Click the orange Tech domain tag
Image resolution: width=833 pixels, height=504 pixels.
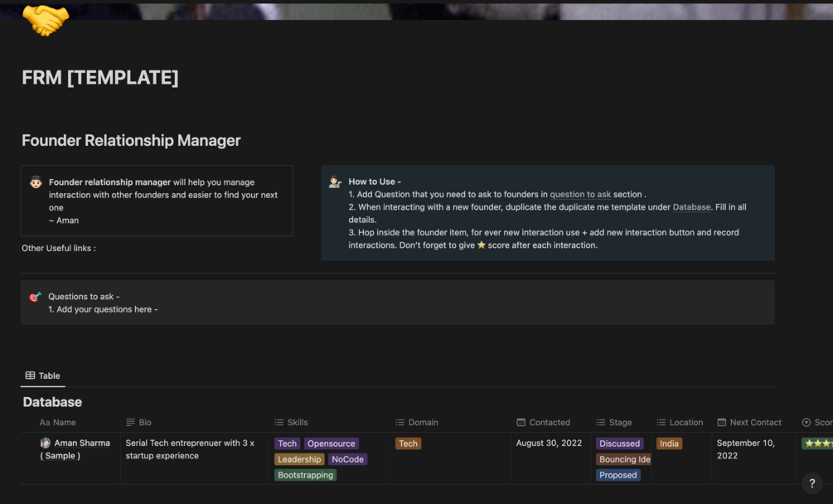tap(408, 443)
